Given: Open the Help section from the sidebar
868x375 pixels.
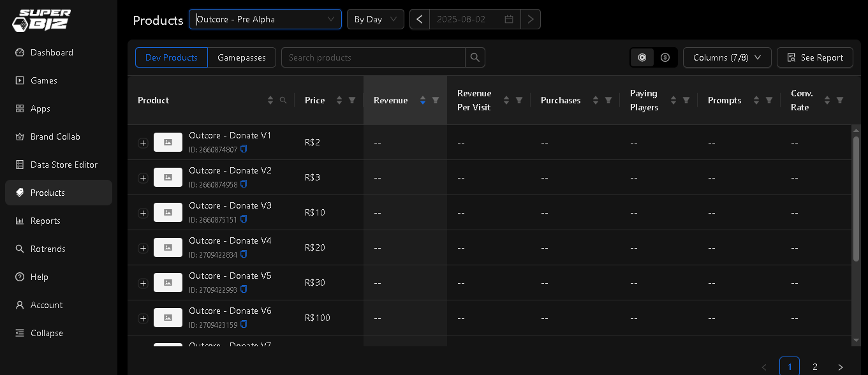Looking at the screenshot, I should 40,277.
